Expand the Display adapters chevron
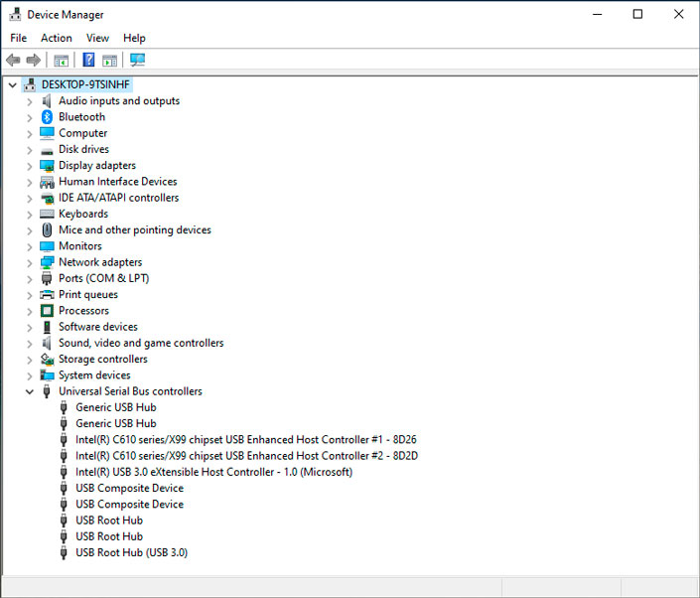The height and width of the screenshot is (598, 700). (30, 166)
